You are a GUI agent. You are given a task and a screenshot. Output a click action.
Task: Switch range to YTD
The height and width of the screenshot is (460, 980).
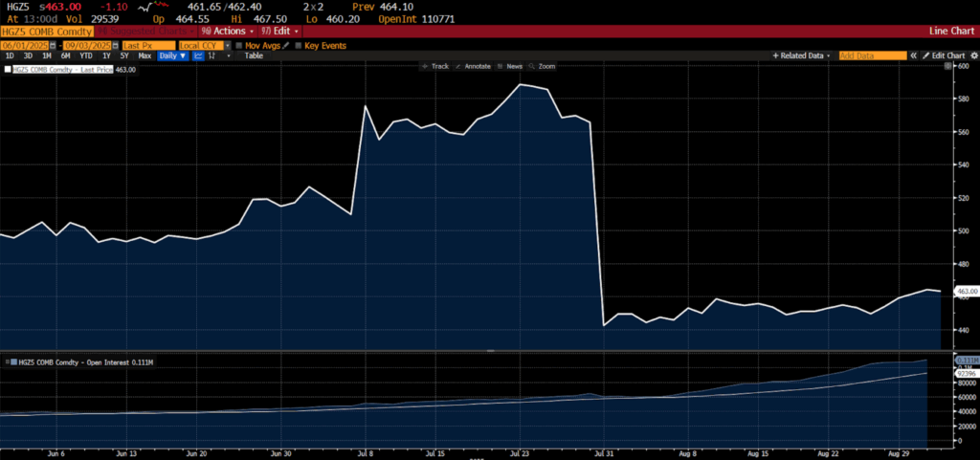coord(86,55)
